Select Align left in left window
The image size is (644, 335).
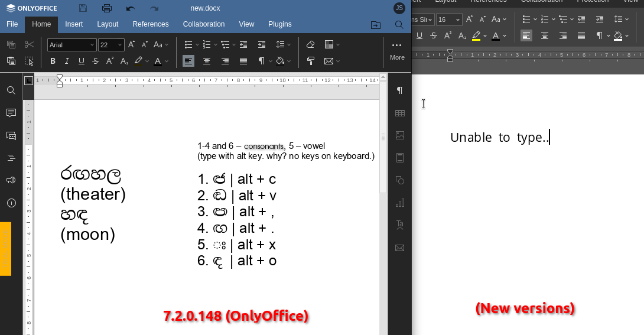188,61
